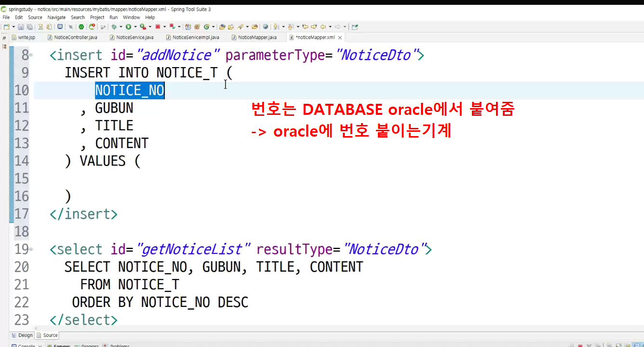Open the Edit menu

point(19,17)
